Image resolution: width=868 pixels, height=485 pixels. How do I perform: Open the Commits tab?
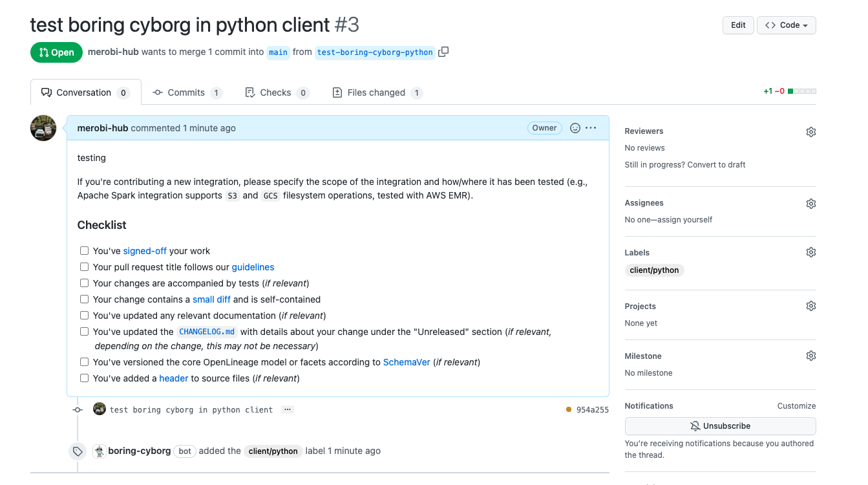coord(187,92)
